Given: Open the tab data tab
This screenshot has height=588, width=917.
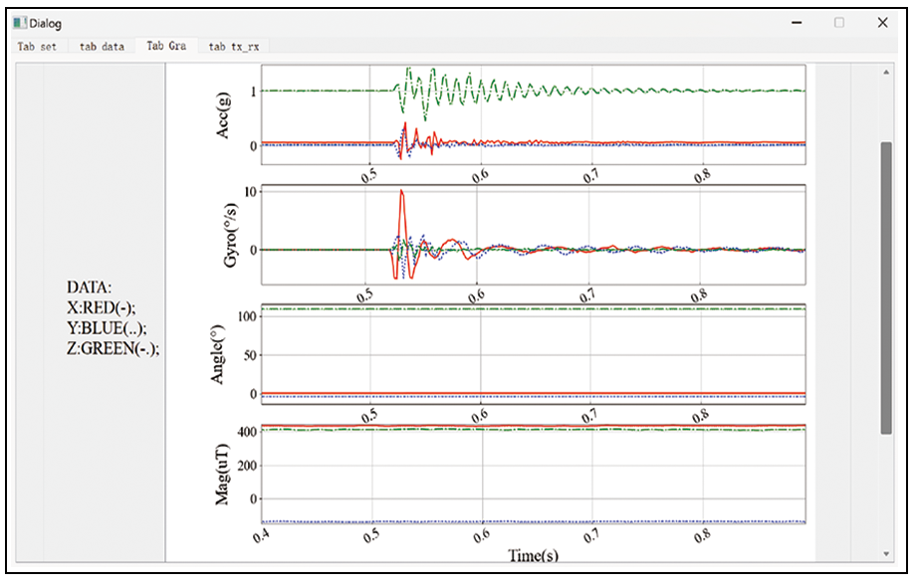Looking at the screenshot, I should click(x=102, y=46).
